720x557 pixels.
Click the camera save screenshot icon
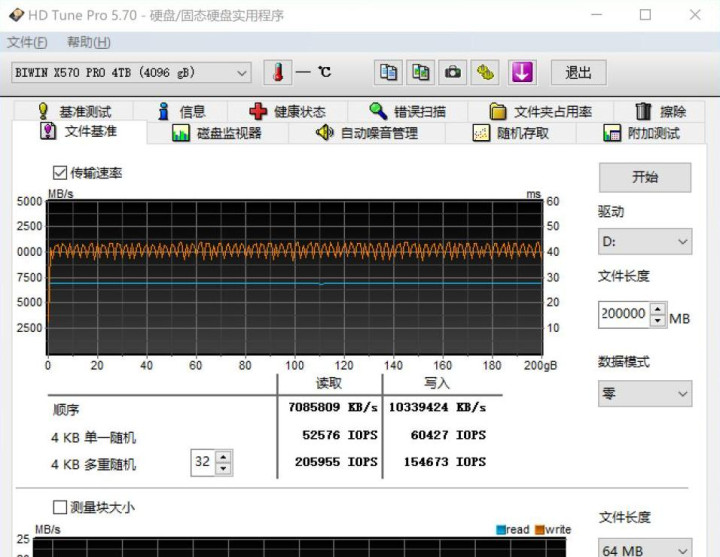[x=454, y=72]
